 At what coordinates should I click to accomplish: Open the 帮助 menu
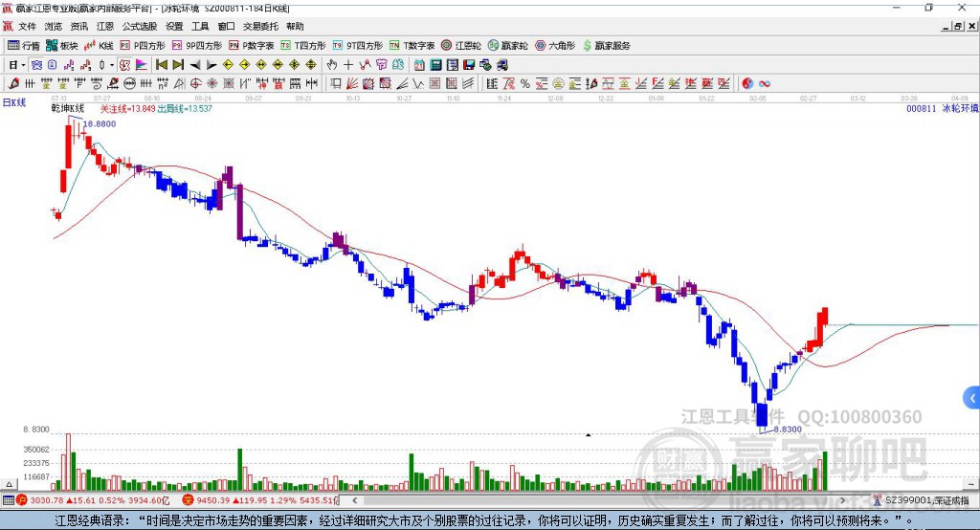pyautogui.click(x=295, y=26)
